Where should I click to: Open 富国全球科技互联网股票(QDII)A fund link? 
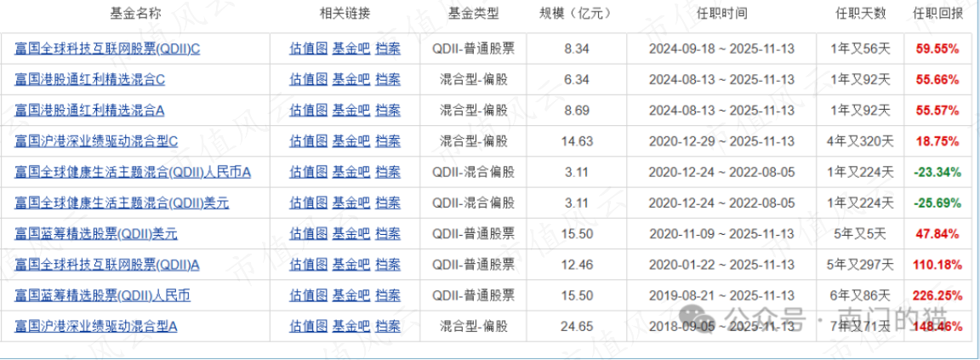(107, 265)
